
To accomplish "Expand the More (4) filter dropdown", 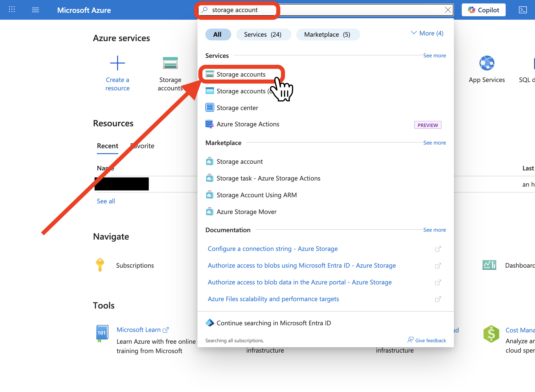I will pos(427,33).
